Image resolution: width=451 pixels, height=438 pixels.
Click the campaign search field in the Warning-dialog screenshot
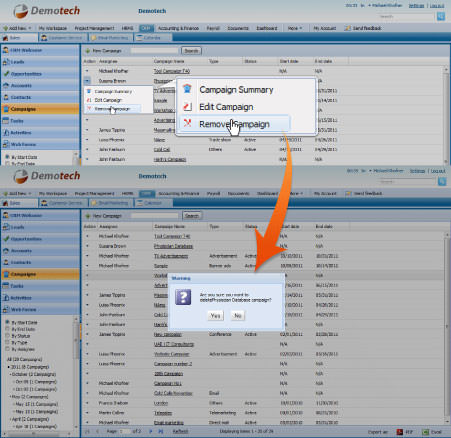coord(155,216)
